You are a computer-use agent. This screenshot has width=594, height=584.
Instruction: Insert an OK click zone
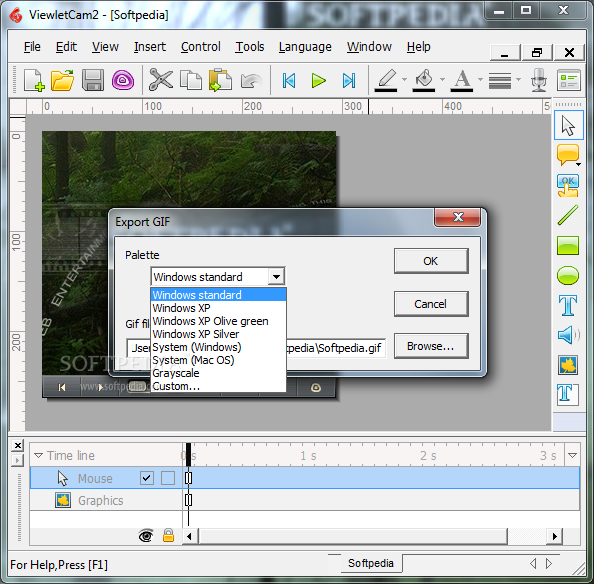tap(568, 186)
